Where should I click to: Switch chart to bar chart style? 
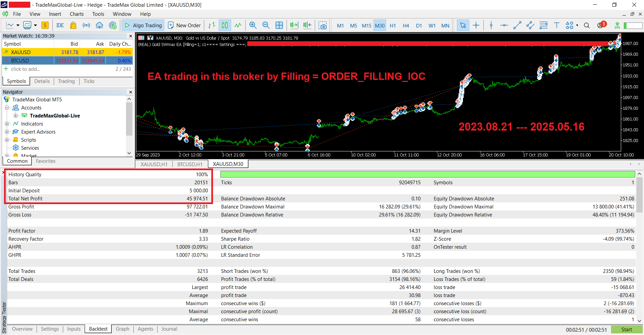[212, 25]
